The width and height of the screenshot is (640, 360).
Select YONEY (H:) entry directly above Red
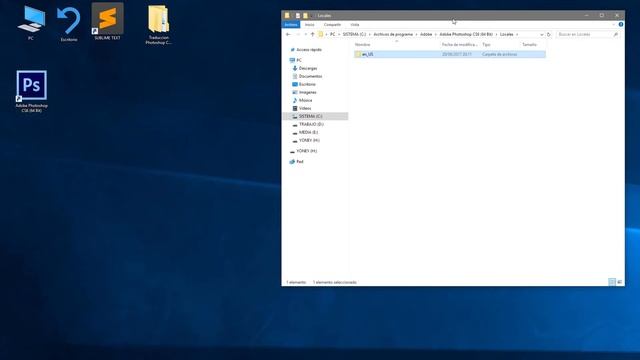tap(307, 151)
